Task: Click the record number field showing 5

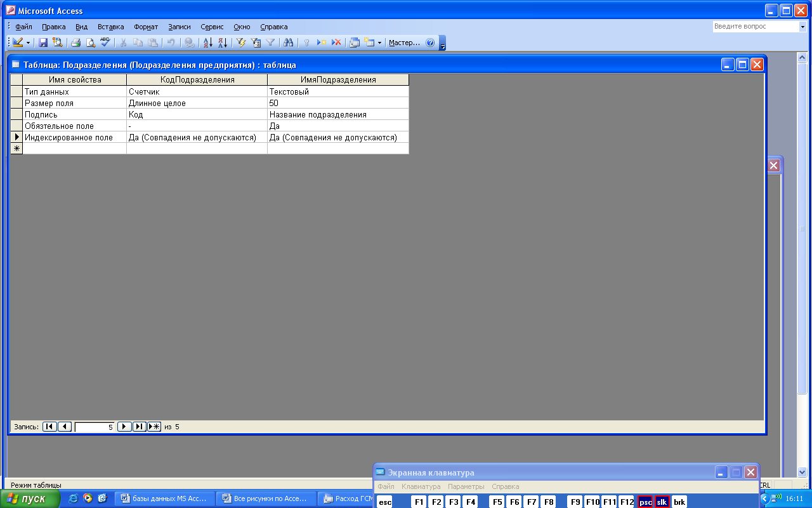Action: coord(95,427)
